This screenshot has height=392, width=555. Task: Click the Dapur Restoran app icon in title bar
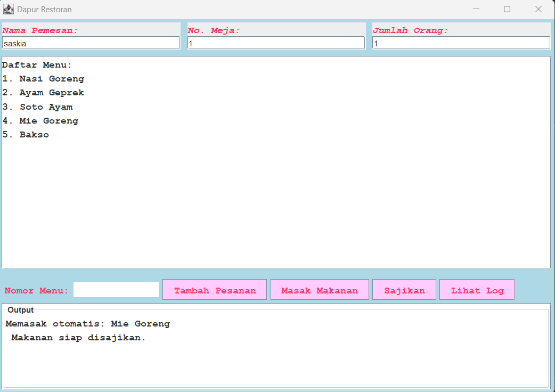click(x=9, y=9)
